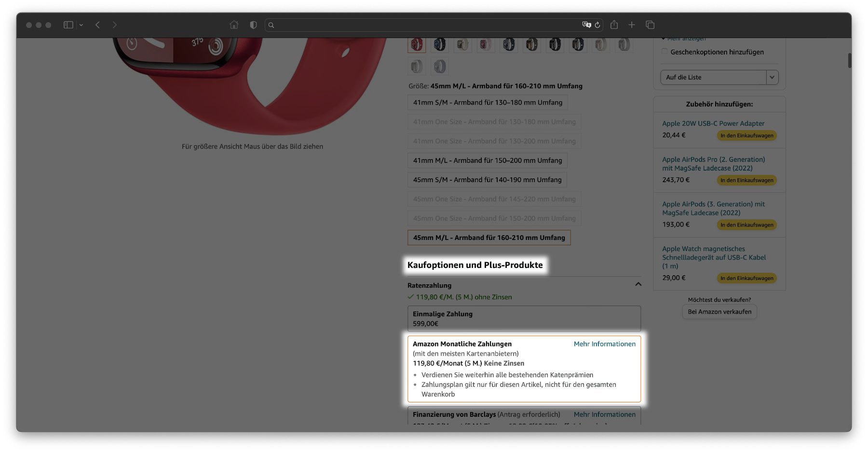Go back using the browser back arrow
The width and height of the screenshot is (868, 452).
tap(97, 25)
